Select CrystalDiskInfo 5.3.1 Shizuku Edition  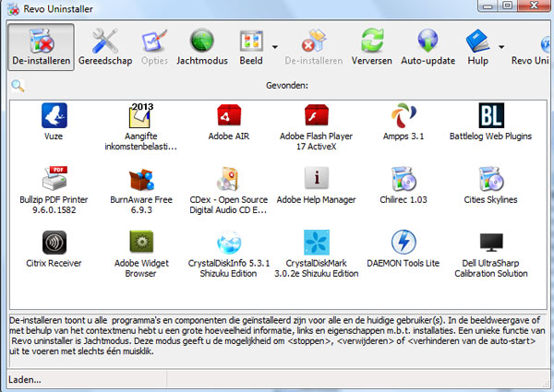pos(229,254)
